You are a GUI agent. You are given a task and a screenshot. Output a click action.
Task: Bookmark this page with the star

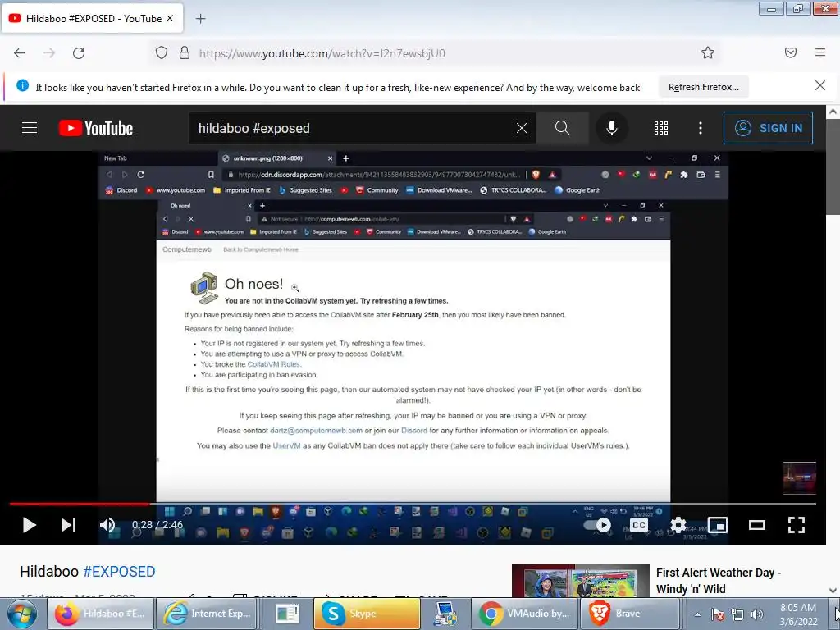pyautogui.click(x=708, y=52)
